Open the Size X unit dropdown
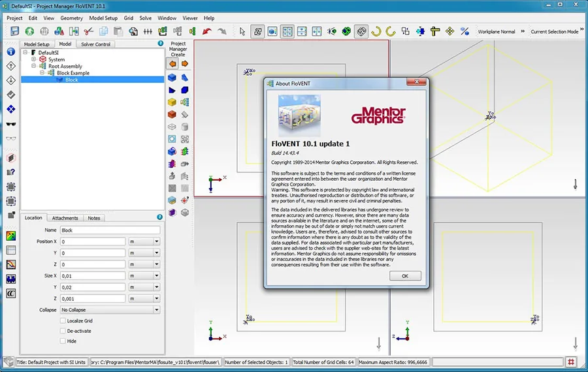Viewport: 588px width, 372px height. [x=144, y=275]
